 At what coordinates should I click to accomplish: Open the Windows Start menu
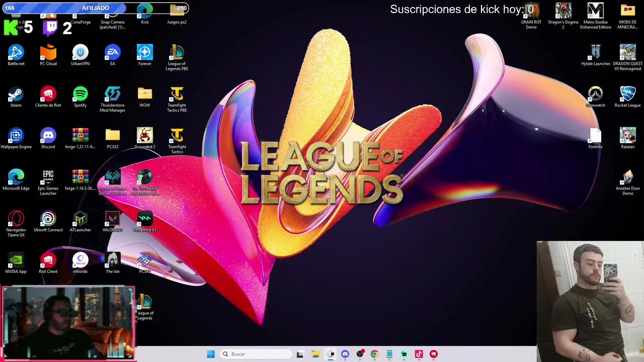211,354
